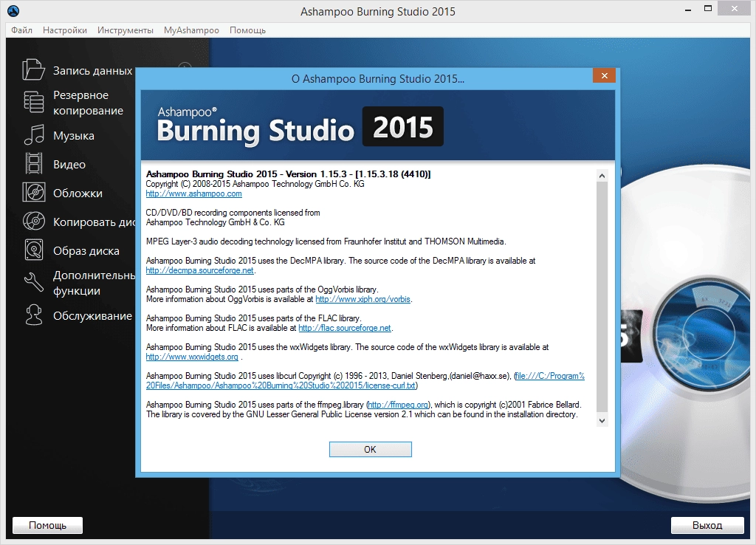Click the Помощь button at bottom left
The image size is (756, 545).
click(x=47, y=525)
